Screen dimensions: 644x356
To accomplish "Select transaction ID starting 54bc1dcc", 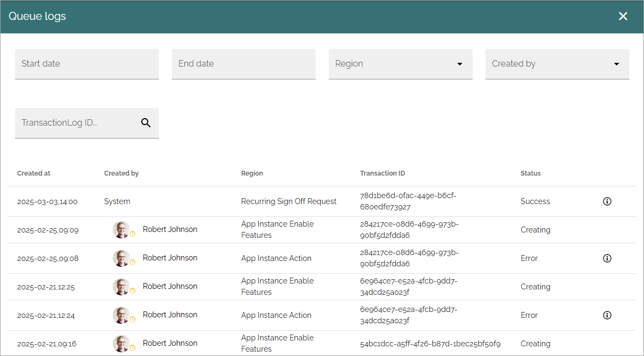I will [x=430, y=344].
